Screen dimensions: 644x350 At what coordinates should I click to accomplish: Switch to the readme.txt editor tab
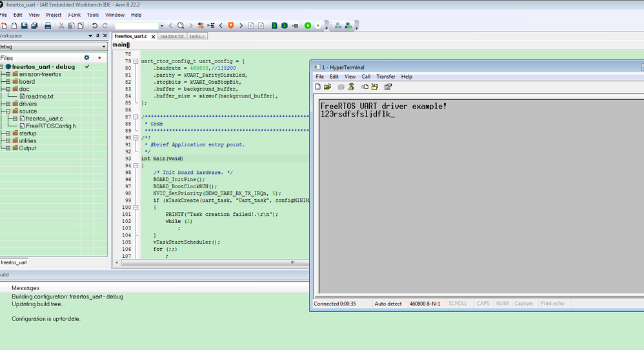[x=172, y=36]
